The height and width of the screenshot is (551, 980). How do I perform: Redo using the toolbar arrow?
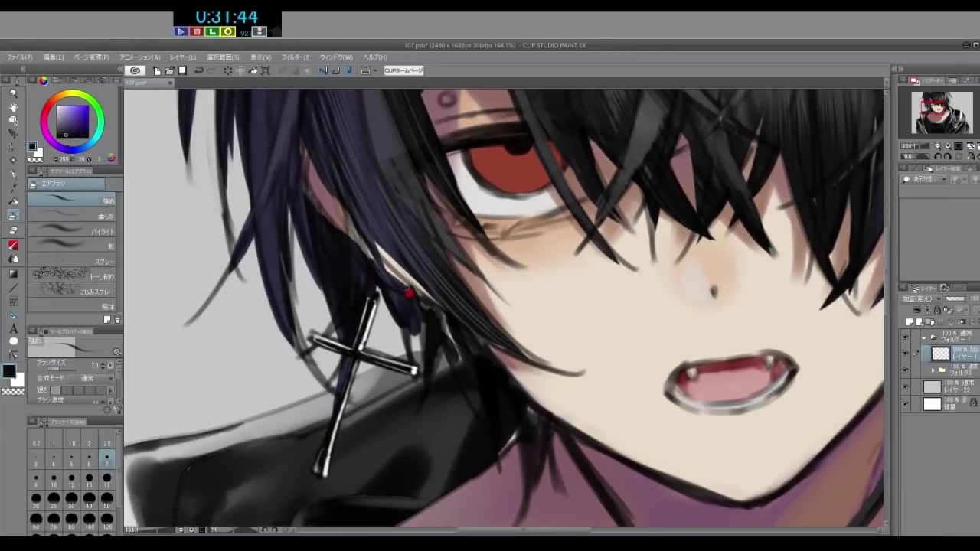tap(211, 70)
